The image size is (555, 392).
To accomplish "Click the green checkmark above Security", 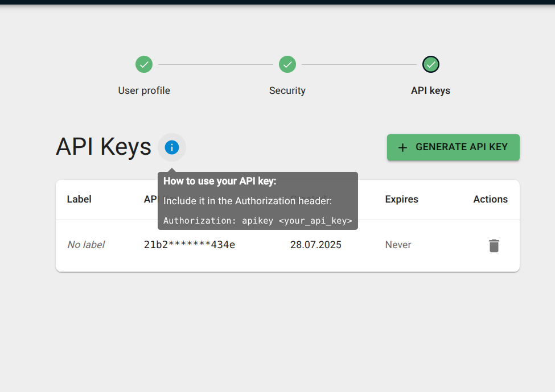I will tap(287, 64).
